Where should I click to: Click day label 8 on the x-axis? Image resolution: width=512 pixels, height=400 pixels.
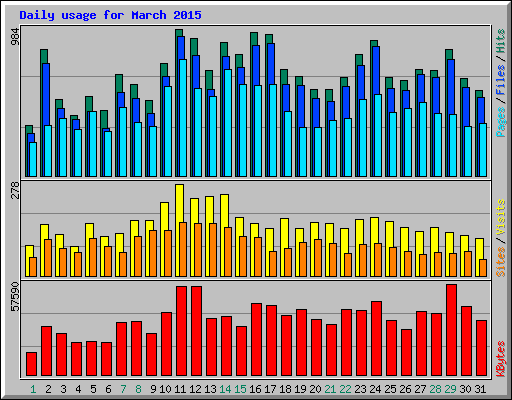coord(138,389)
